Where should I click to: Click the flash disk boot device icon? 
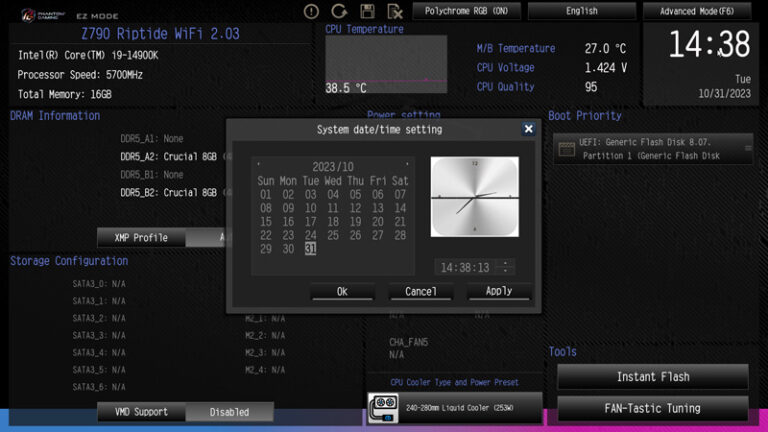pos(567,149)
